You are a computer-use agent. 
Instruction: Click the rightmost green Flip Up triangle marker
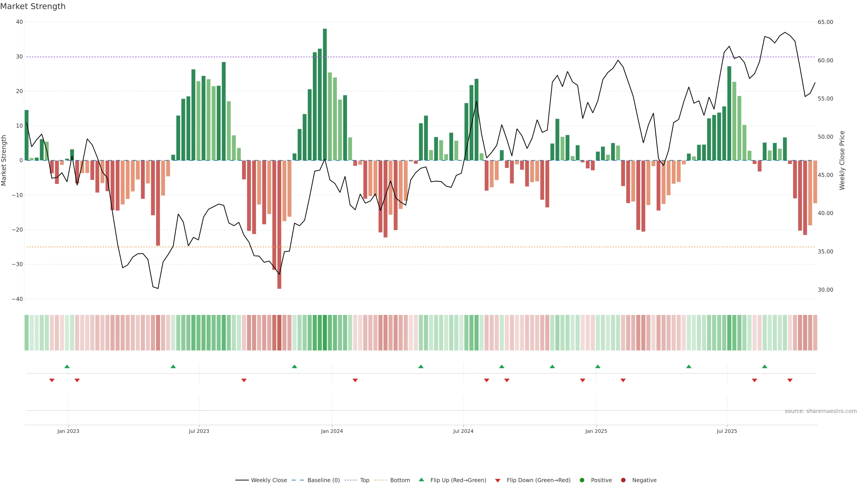click(764, 366)
